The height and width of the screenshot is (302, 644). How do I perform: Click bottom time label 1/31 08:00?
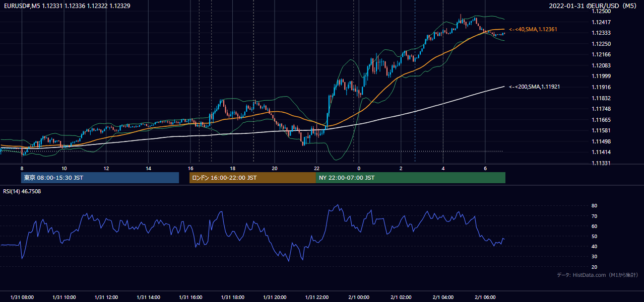[x=22, y=297]
